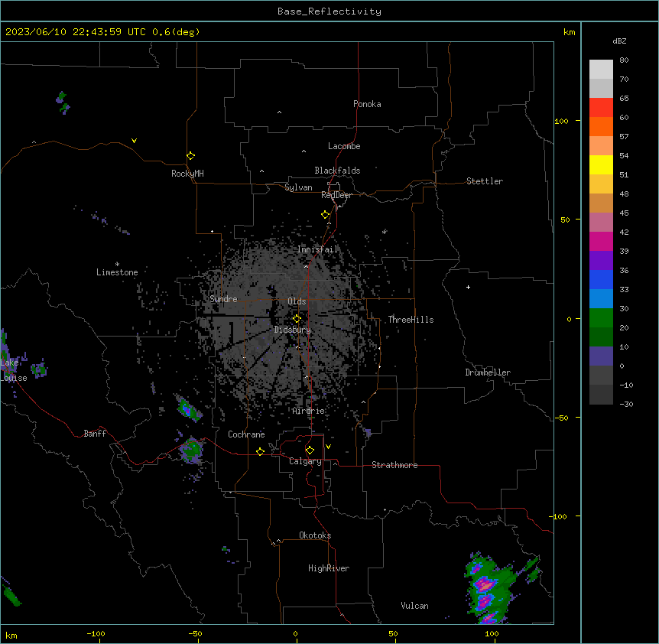The image size is (659, 644).
Task: Click the yellow diamond marker above RockyMH
Action: click(x=191, y=156)
